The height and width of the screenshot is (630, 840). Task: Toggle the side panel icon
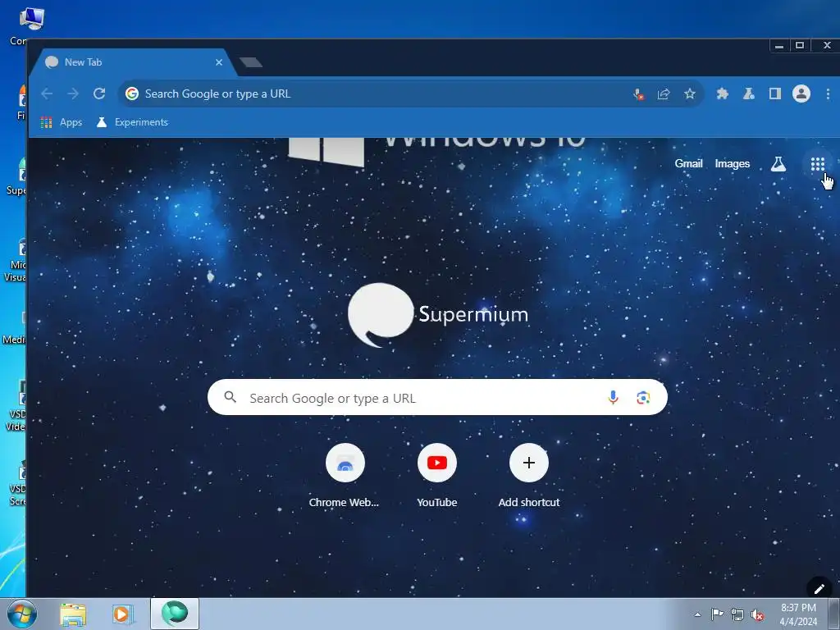[775, 94]
